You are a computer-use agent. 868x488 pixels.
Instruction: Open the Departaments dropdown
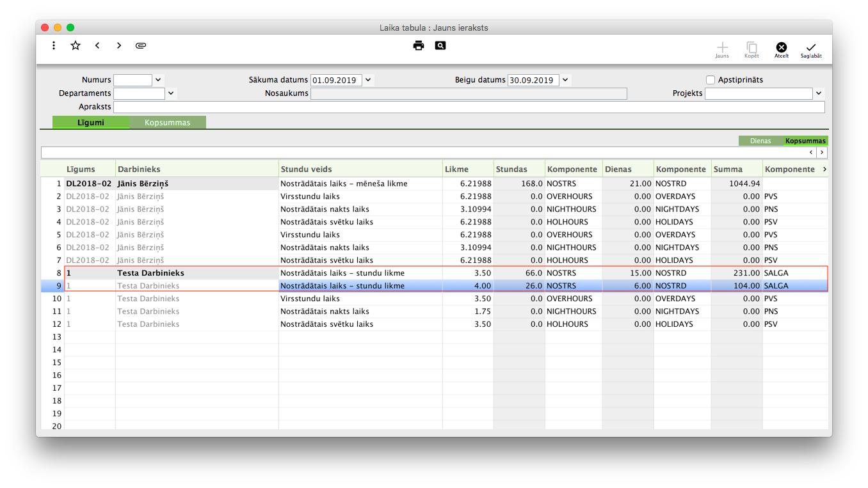(x=170, y=93)
